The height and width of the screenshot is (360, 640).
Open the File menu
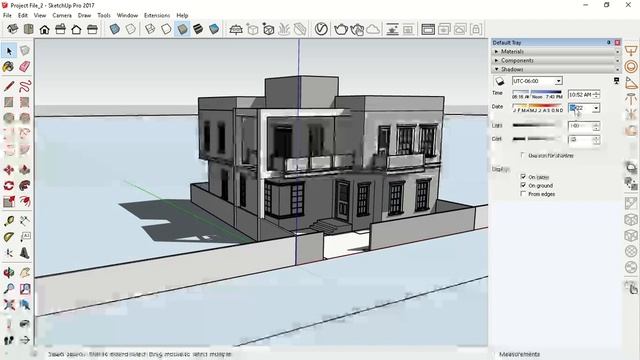click(7, 15)
